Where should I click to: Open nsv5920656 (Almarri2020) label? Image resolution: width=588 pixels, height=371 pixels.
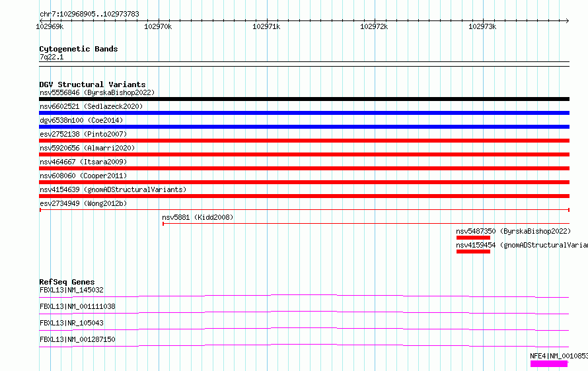pos(87,148)
